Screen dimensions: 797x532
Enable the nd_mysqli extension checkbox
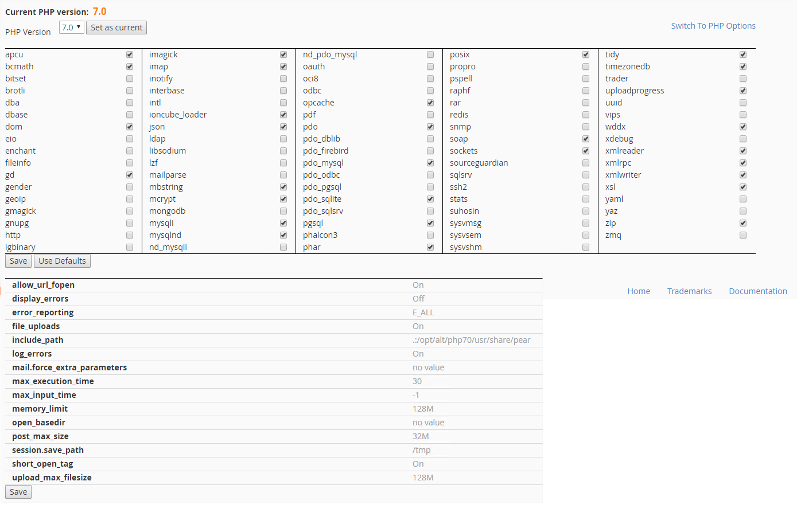tap(283, 247)
